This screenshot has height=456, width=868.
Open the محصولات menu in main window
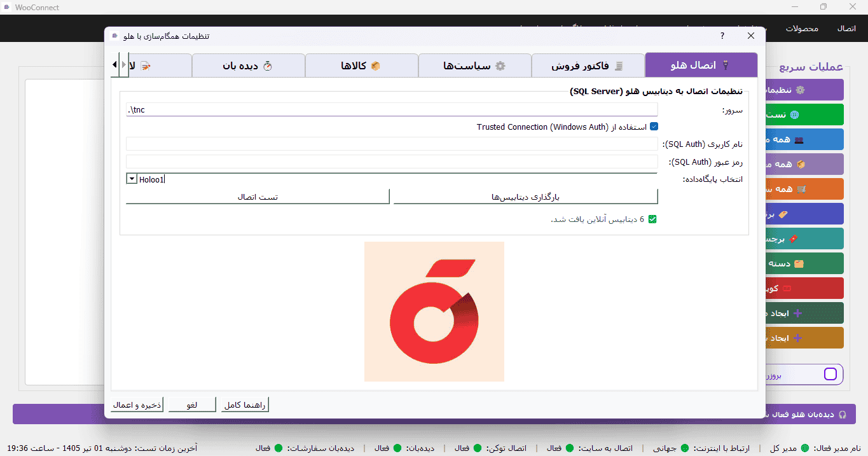[802, 29]
